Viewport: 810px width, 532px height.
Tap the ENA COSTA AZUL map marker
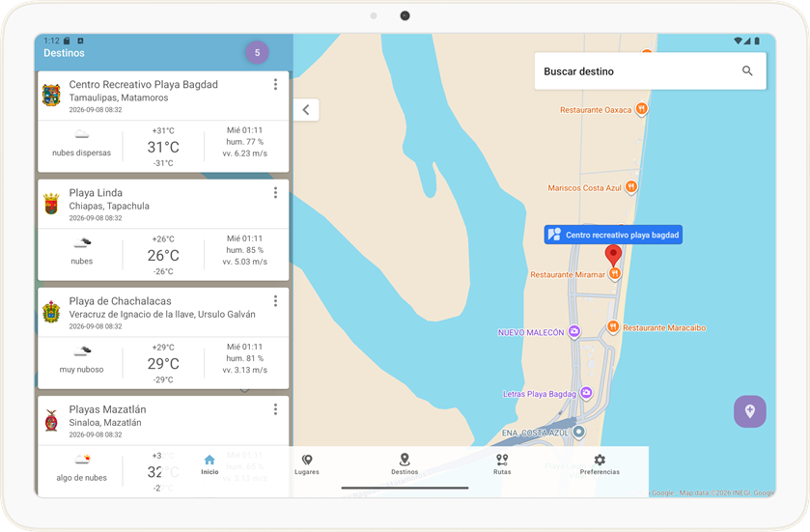click(x=578, y=432)
